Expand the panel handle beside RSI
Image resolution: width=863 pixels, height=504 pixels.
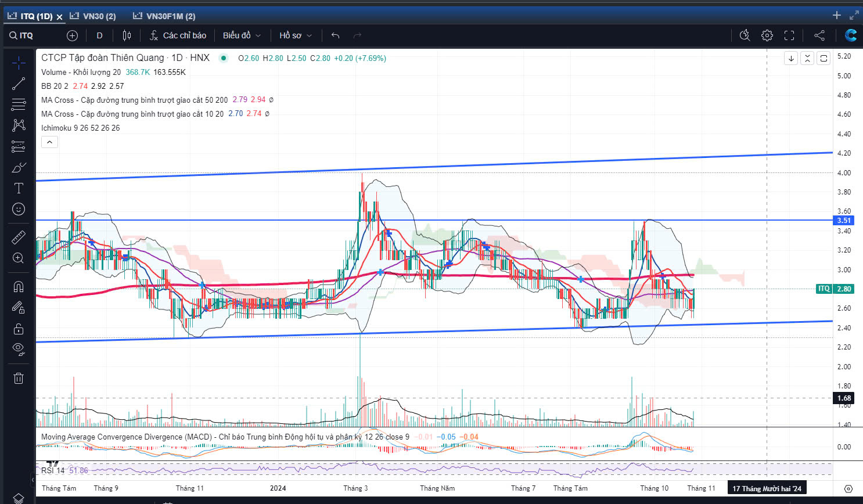point(33,480)
